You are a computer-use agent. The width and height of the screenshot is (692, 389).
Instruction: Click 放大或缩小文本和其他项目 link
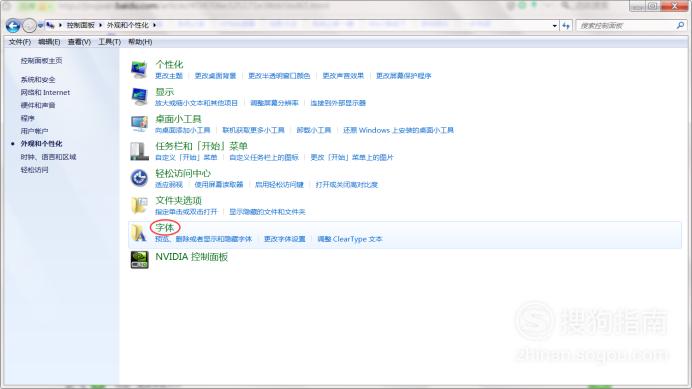click(x=196, y=103)
